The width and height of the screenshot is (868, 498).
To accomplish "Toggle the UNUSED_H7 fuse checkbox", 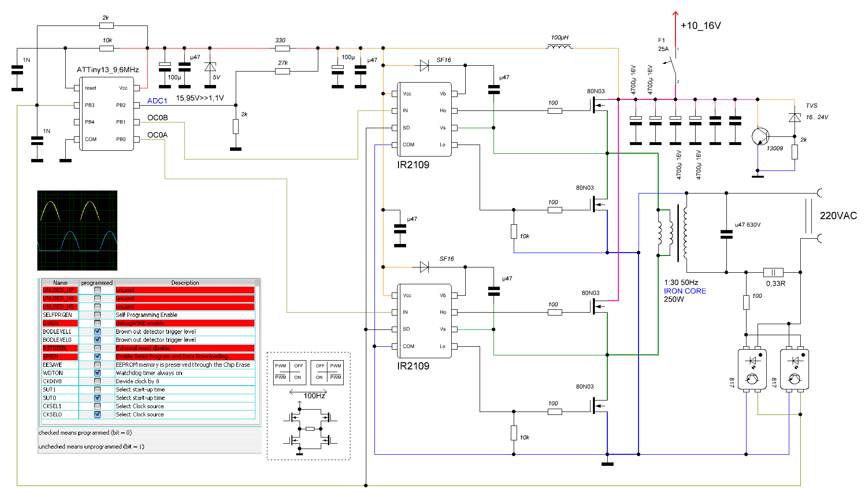I will (97, 290).
